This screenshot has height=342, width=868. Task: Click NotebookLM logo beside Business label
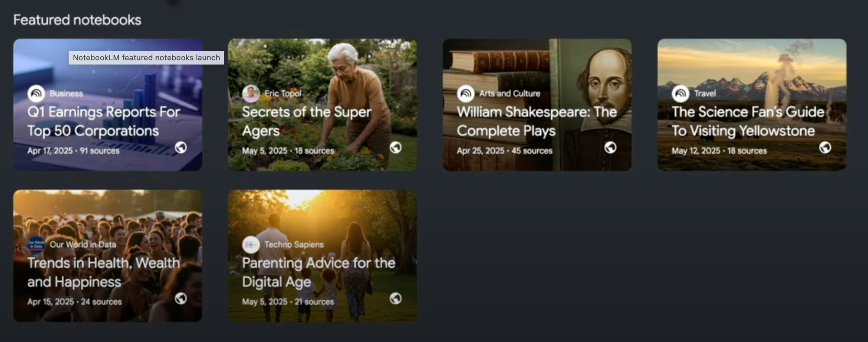[36, 93]
